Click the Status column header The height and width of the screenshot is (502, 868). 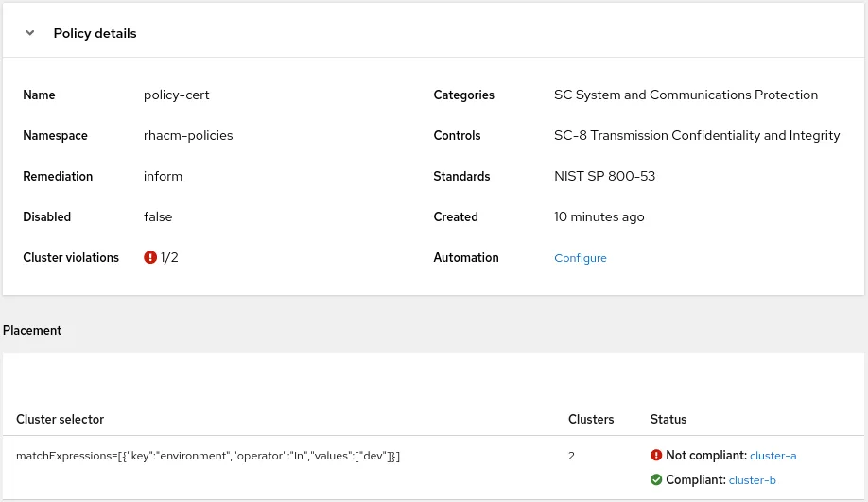668,419
